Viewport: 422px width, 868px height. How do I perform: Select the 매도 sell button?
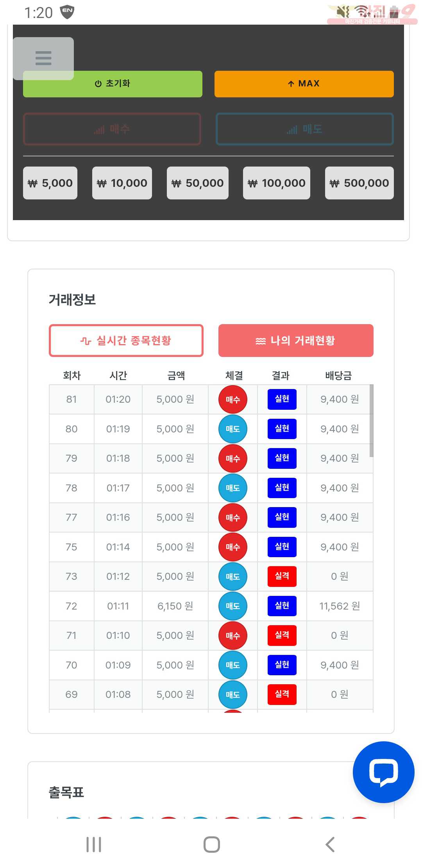pyautogui.click(x=304, y=129)
